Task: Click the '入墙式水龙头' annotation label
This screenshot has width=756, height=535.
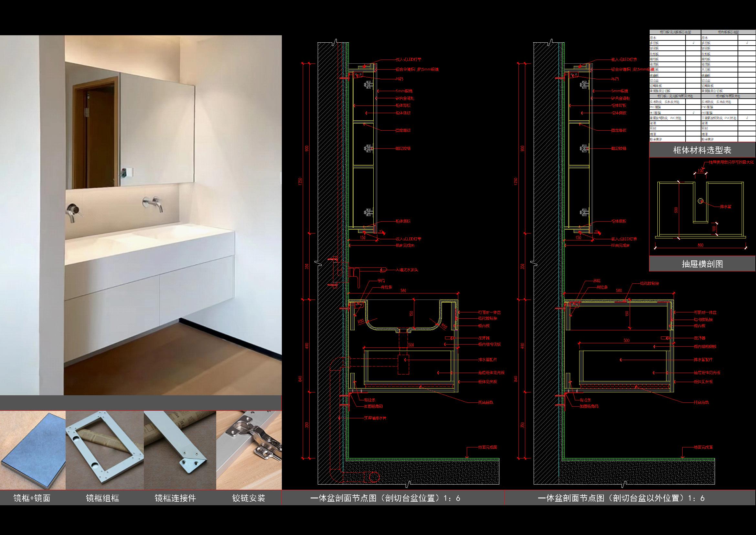Action: click(x=406, y=270)
